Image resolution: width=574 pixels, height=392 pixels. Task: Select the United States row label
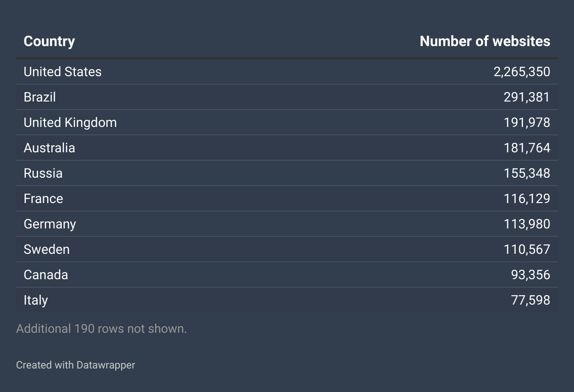(63, 72)
